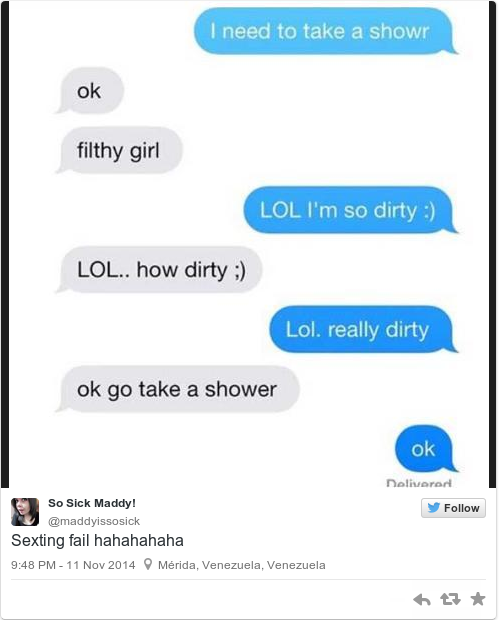Follow So Sick Maddy
The image size is (500, 620).
[453, 508]
